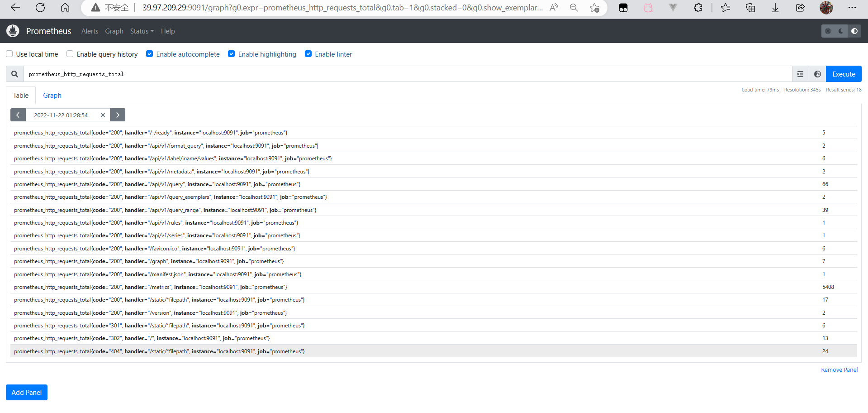The height and width of the screenshot is (413, 868).
Task: Open the user profile avatar
Action: 826,8
